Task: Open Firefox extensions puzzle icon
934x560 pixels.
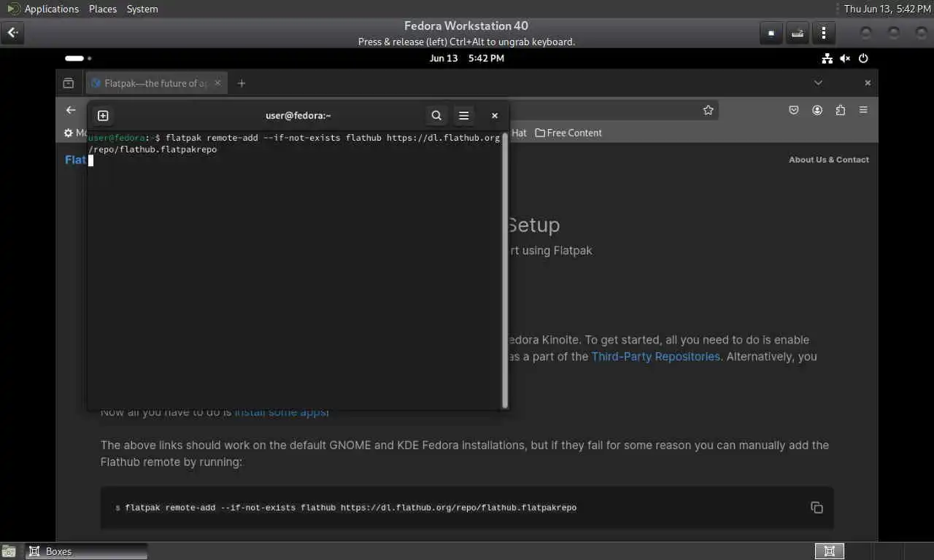Action: click(x=841, y=110)
